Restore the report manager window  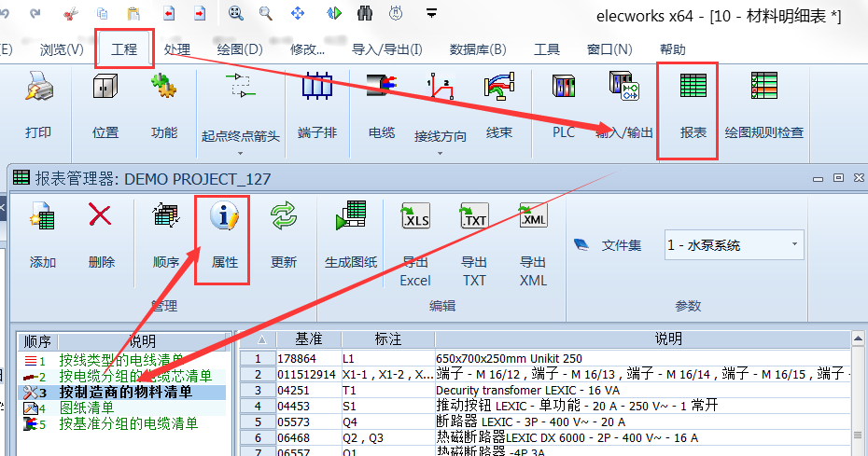(838, 177)
